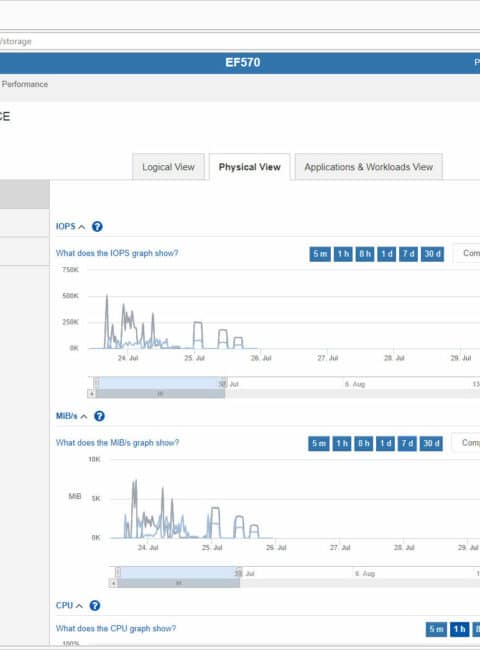Click the IOPS navigator scrollbar thumb
This screenshot has width=480, height=650.
[160, 394]
